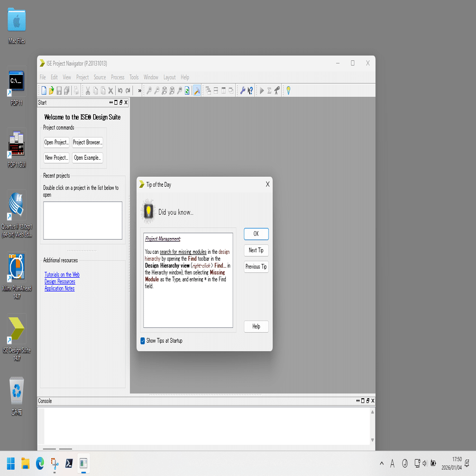
Task: Open the Source menu
Action: [99, 77]
